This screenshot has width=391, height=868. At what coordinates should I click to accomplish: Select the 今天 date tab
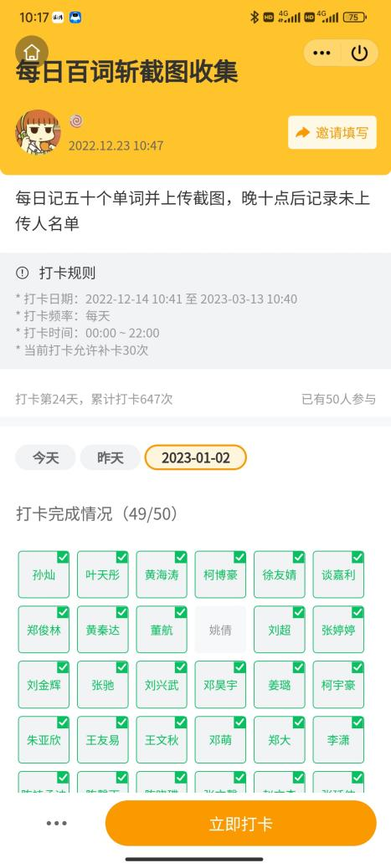tap(45, 457)
